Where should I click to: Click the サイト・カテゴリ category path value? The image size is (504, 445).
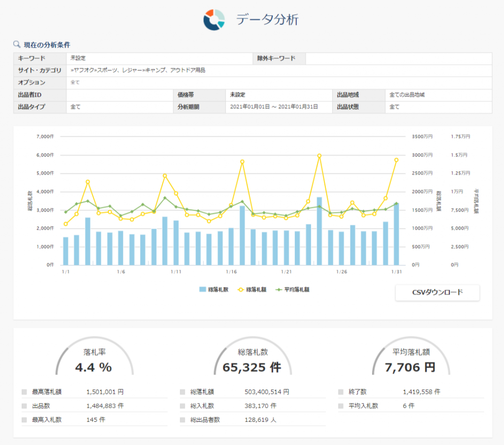coord(138,70)
